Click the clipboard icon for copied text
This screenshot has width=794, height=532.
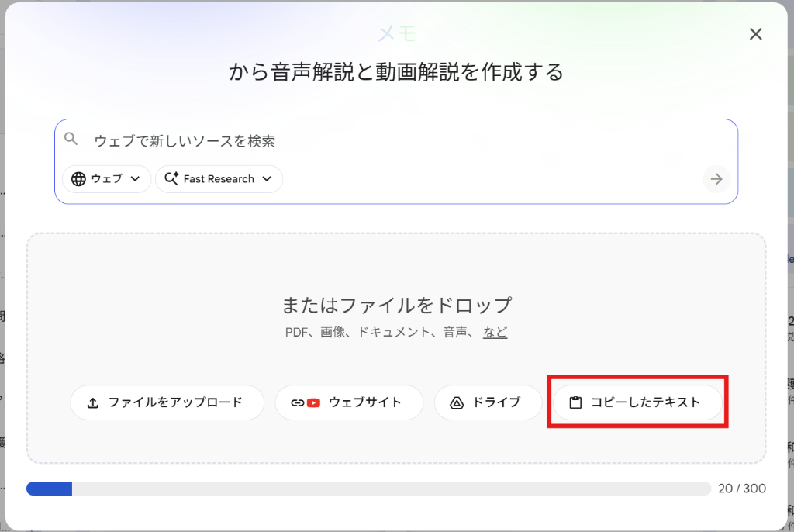[x=575, y=402]
